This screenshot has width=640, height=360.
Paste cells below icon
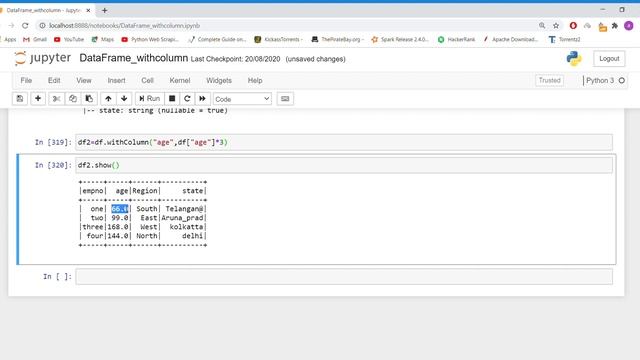tap(89, 99)
